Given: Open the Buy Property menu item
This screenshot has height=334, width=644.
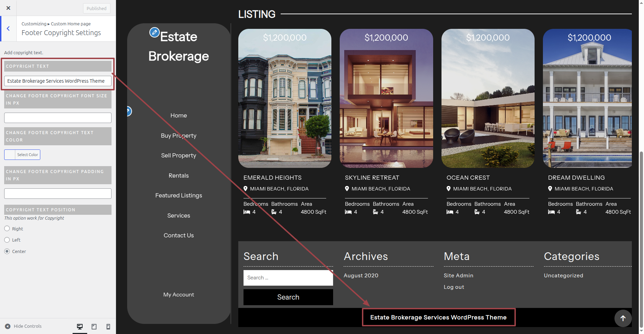Looking at the screenshot, I should coord(179,136).
